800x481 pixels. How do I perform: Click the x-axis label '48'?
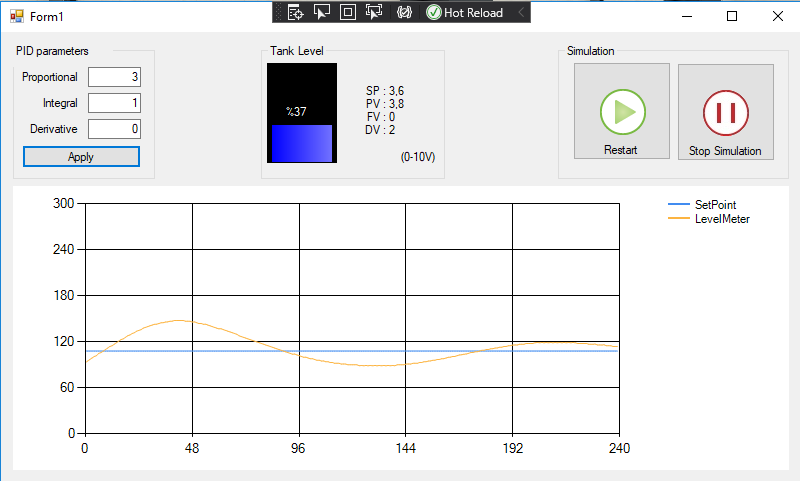(192, 448)
